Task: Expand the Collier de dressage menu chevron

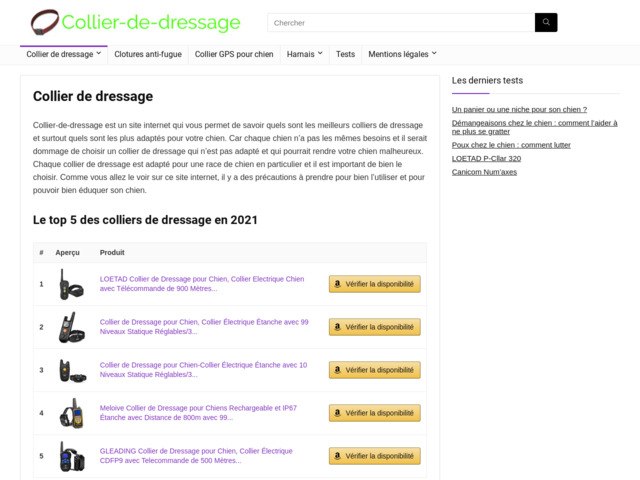Action: (x=99, y=54)
